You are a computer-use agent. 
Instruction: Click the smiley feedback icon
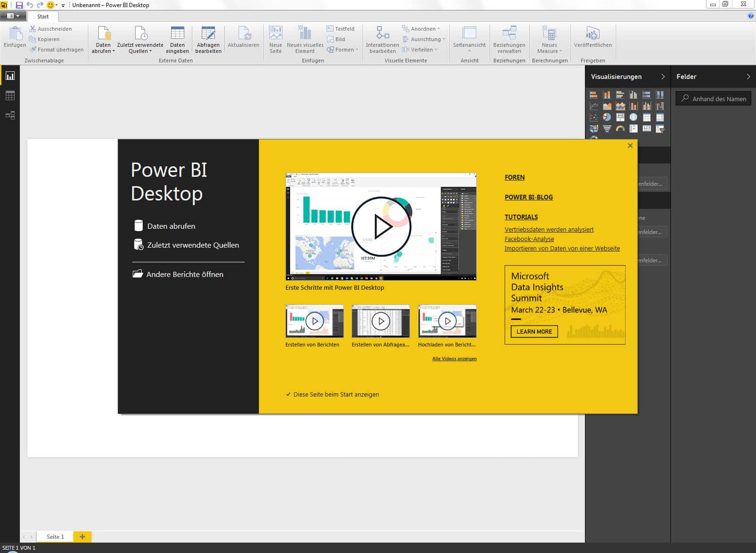51,5
